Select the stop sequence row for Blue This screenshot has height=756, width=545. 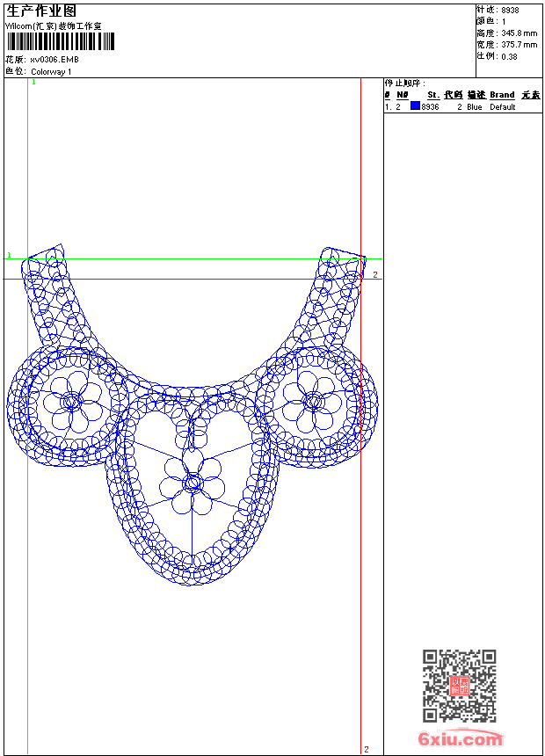(x=461, y=106)
